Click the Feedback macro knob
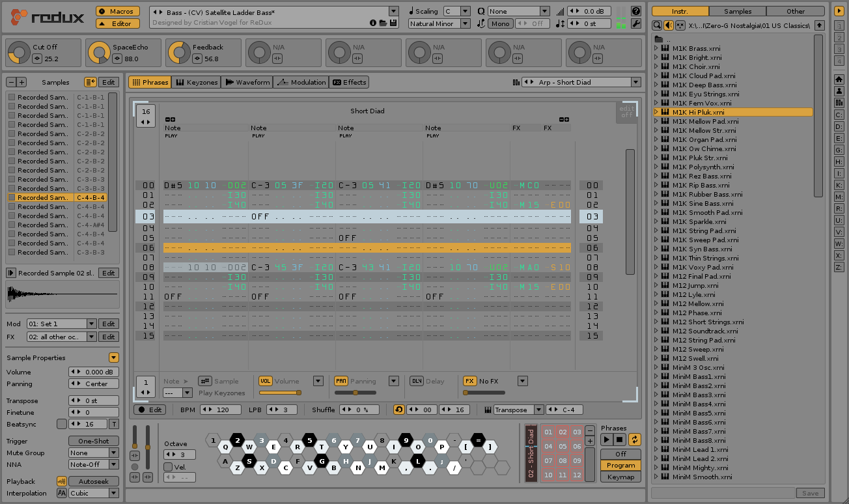The width and height of the screenshot is (849, 504). click(179, 53)
